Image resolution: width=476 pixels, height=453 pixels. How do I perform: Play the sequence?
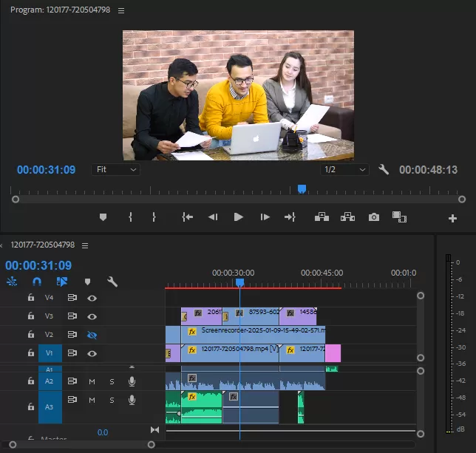(x=238, y=217)
